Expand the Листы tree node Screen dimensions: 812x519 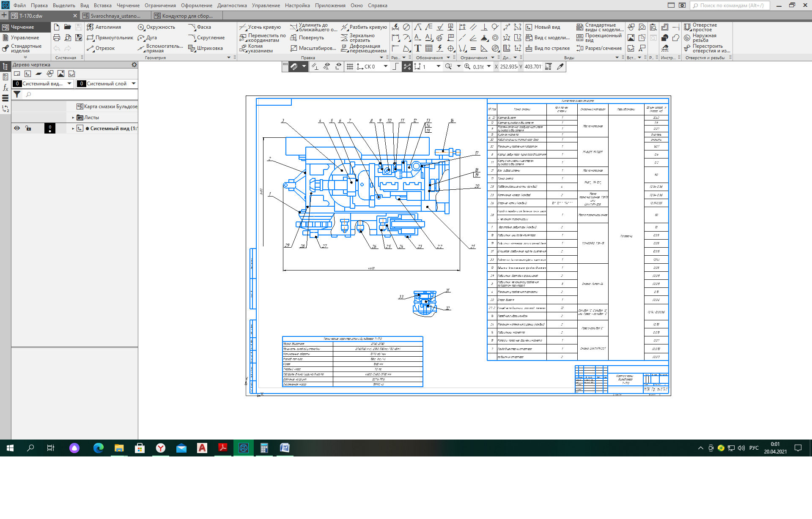pos(73,117)
